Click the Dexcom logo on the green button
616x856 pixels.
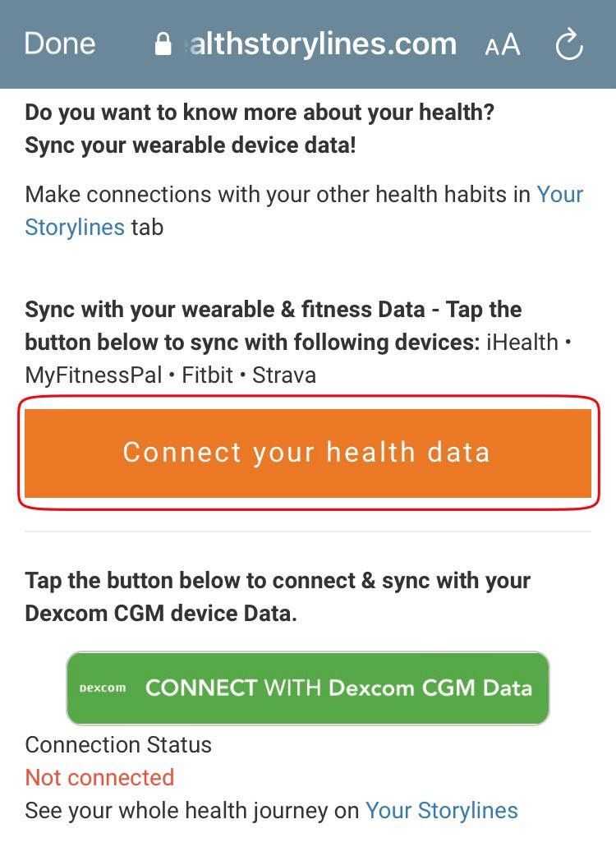pyautogui.click(x=103, y=688)
